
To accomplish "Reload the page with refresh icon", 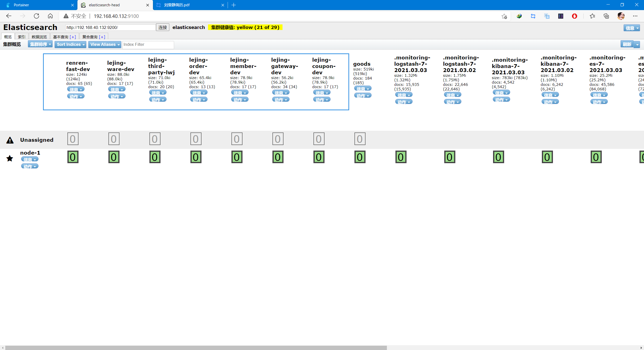I will [36, 16].
